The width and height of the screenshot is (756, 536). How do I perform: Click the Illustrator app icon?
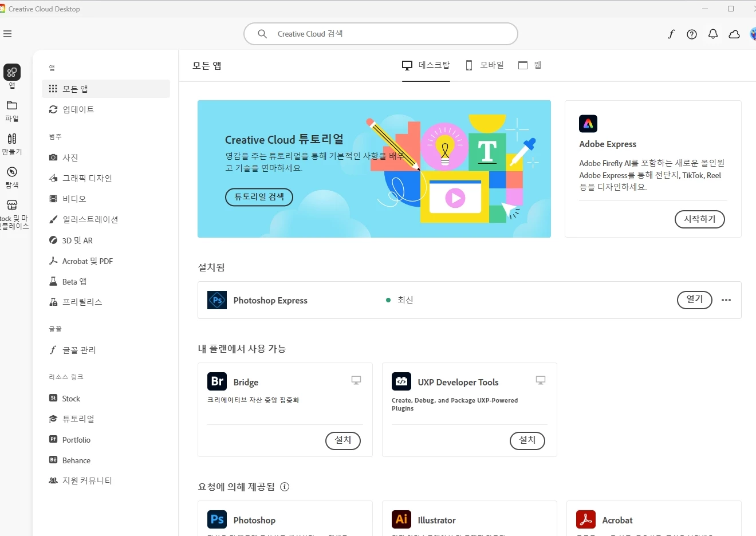pyautogui.click(x=401, y=519)
